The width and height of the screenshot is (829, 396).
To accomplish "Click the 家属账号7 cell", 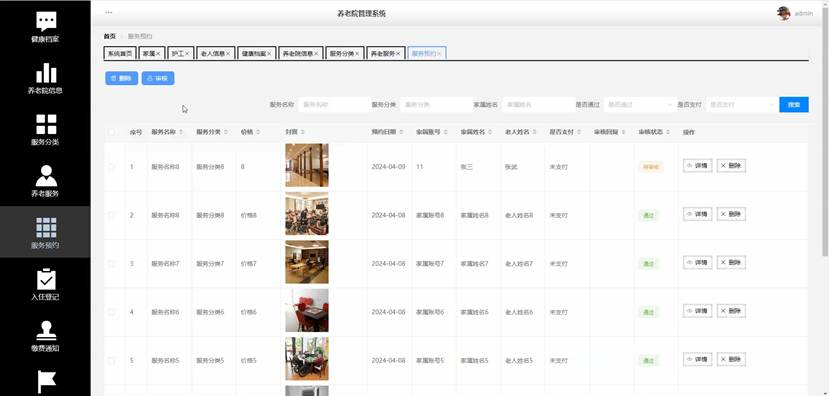I will click(x=429, y=263).
